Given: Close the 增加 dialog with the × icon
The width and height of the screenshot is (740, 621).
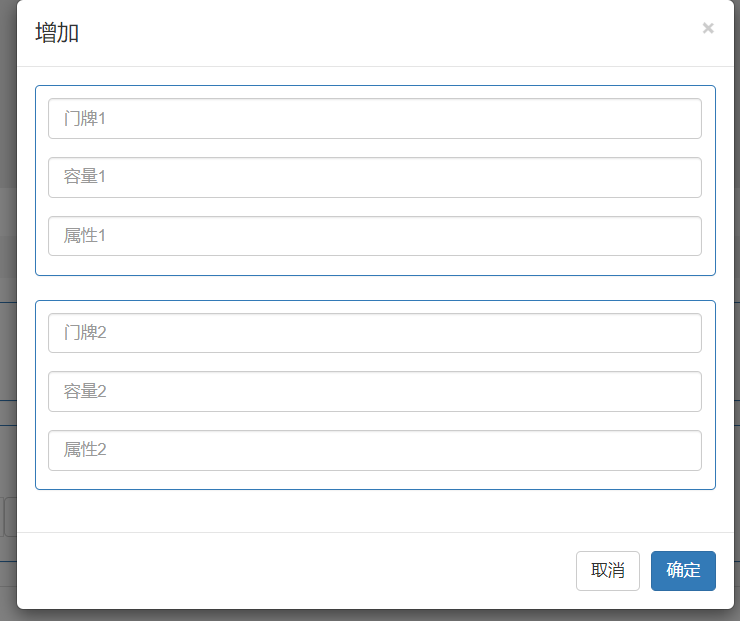Looking at the screenshot, I should pyautogui.click(x=708, y=28).
